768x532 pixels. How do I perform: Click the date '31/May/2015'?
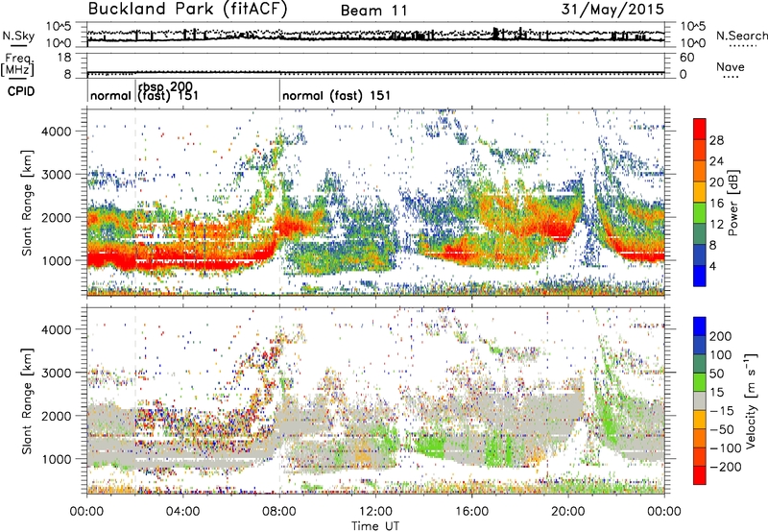[612, 9]
